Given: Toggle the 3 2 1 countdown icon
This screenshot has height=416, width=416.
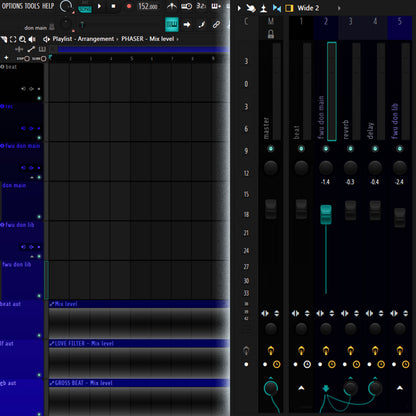Looking at the screenshot, I should 201,6.
